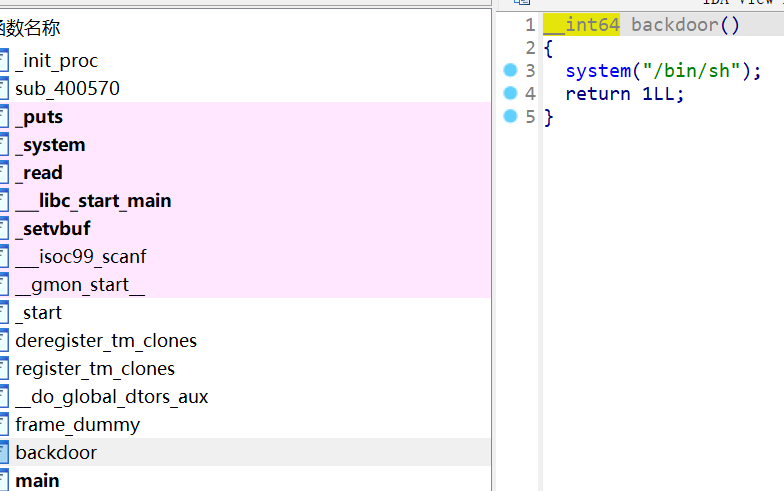The height and width of the screenshot is (491, 784).
Task: Select sub_400570 in the functions list
Action: click(x=245, y=88)
